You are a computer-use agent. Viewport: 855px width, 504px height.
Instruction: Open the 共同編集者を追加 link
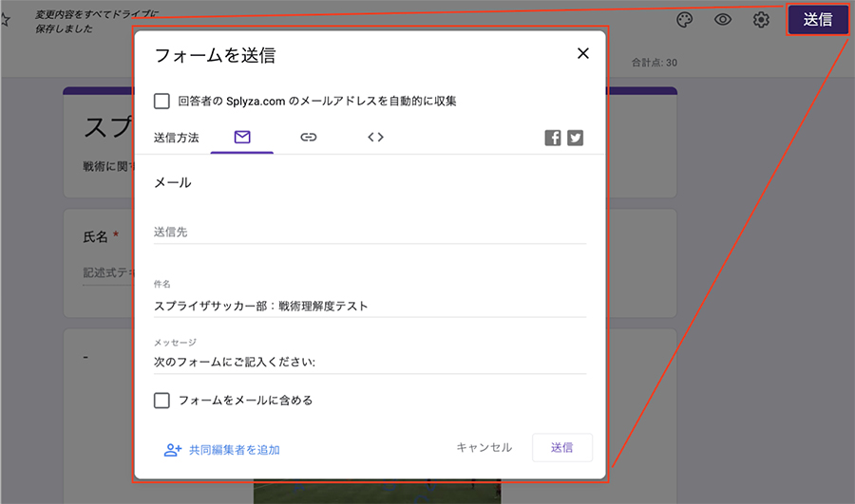(234, 450)
